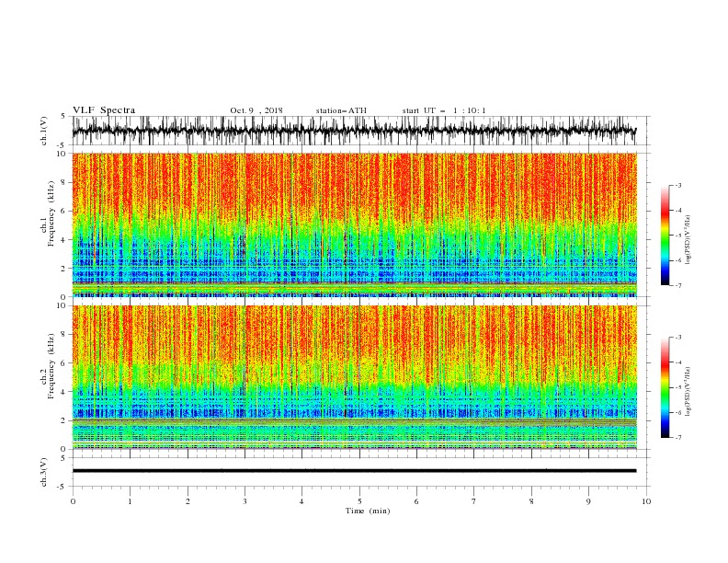The width and height of the screenshot is (728, 563).
Task: Click the ch.2 PSD color scale bar
Action: point(665,387)
